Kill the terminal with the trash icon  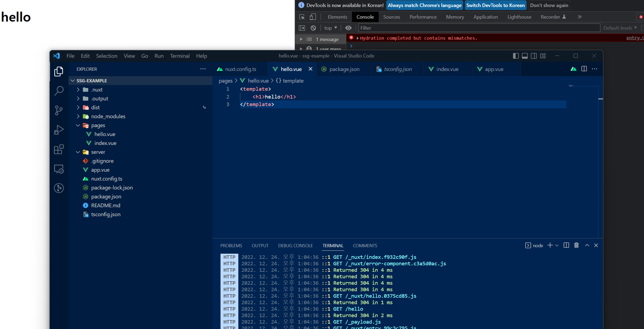(577, 245)
